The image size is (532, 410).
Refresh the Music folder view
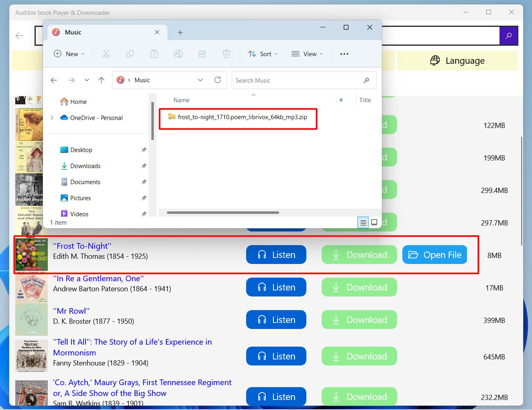pyautogui.click(x=218, y=80)
